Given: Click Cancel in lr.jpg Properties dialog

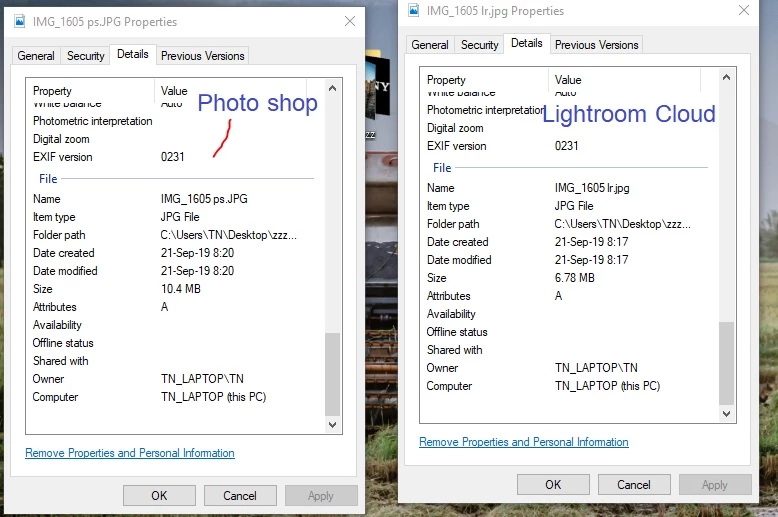Looking at the screenshot, I should pyautogui.click(x=634, y=485).
